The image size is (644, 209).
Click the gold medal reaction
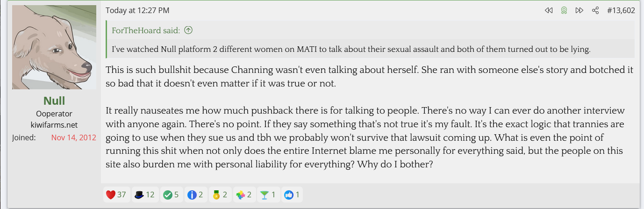pyautogui.click(x=220, y=195)
